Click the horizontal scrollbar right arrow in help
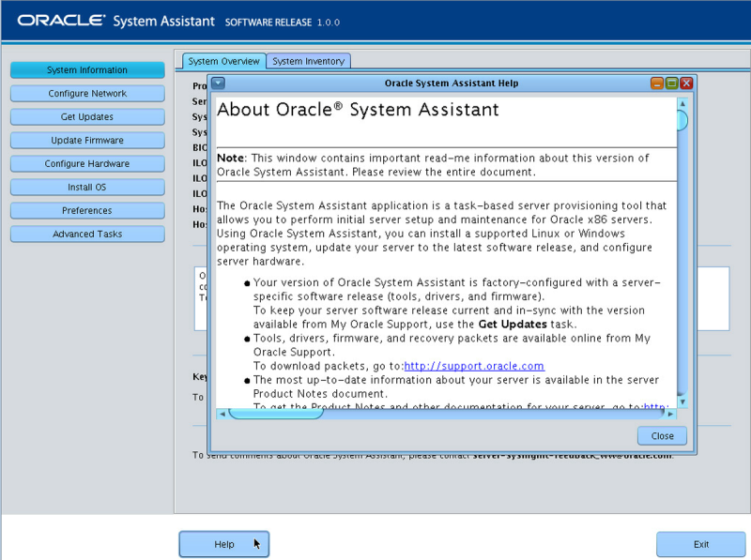 pyautogui.click(x=670, y=414)
